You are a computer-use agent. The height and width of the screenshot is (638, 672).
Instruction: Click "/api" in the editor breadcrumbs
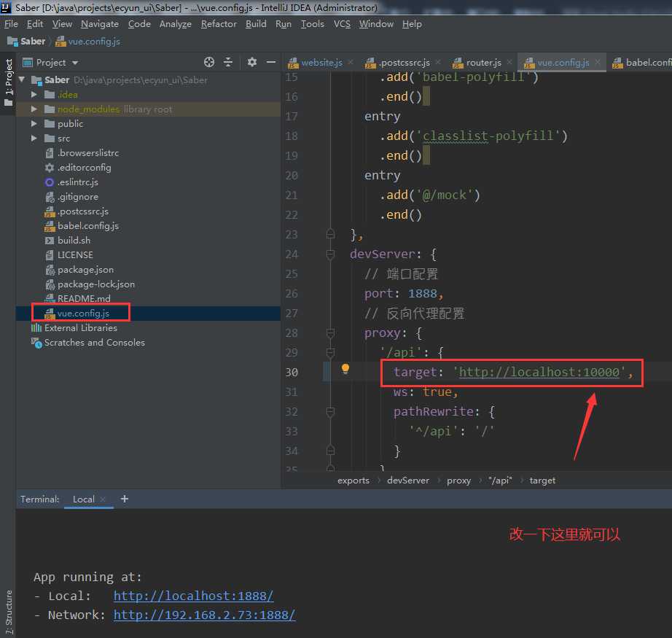(500, 481)
